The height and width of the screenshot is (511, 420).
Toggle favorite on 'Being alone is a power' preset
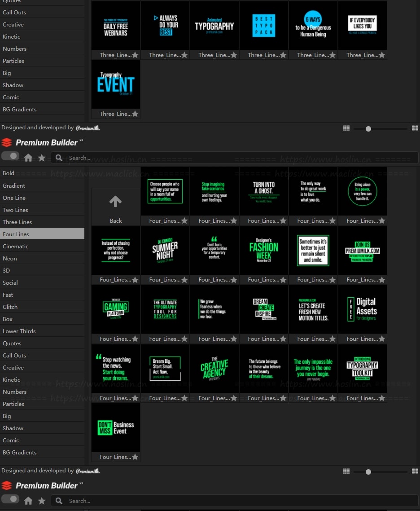tap(382, 221)
